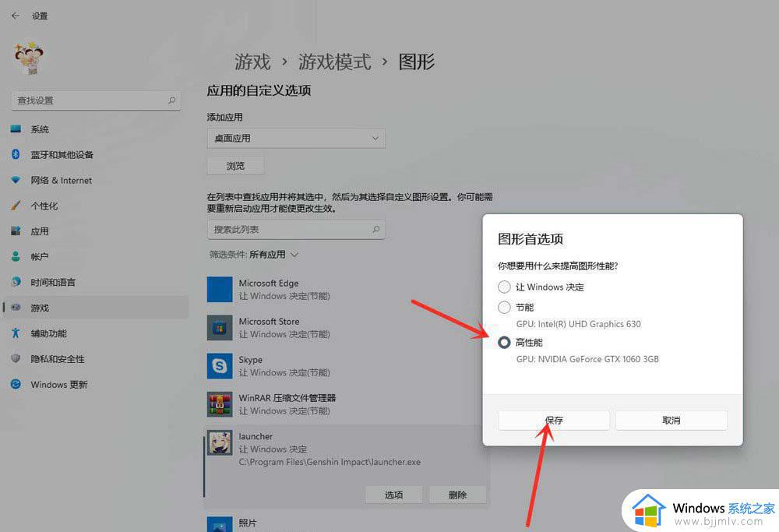779x532 pixels.
Task: Open the 桌面应用 add-app dropdown
Action: 296,138
